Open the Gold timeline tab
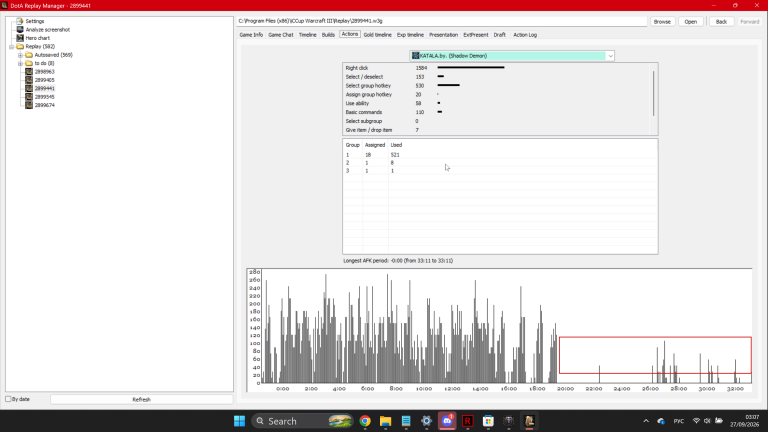This screenshot has width=768, height=432. 378,35
